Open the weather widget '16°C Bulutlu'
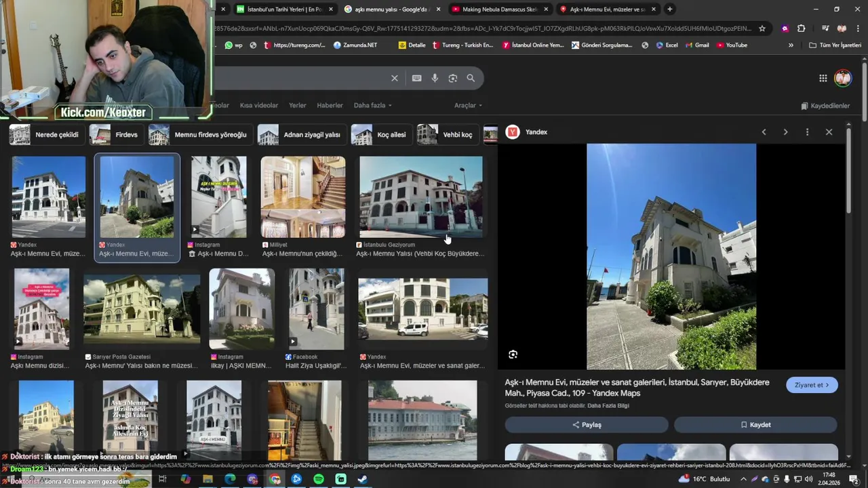Screen dimensions: 868x488 [x=705, y=479]
